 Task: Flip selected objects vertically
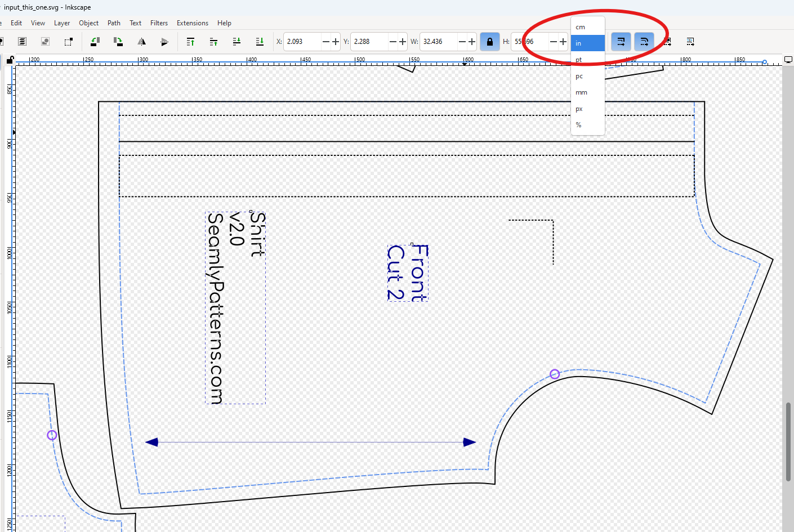coord(164,42)
